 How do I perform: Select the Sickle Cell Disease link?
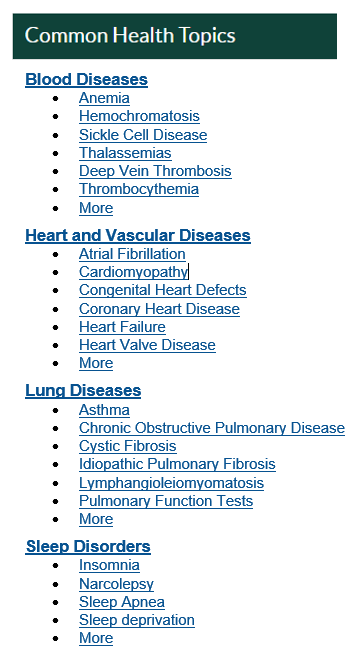143,135
